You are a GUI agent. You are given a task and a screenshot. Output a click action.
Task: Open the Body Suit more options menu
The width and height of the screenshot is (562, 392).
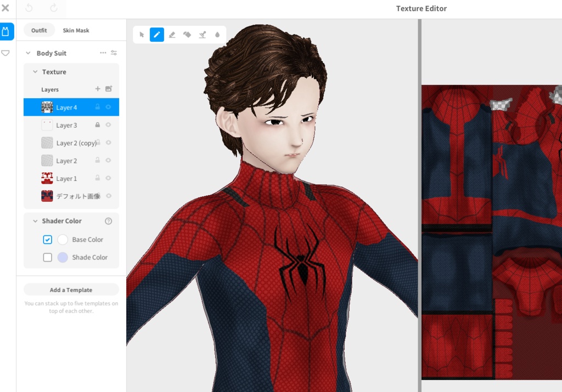tap(103, 53)
